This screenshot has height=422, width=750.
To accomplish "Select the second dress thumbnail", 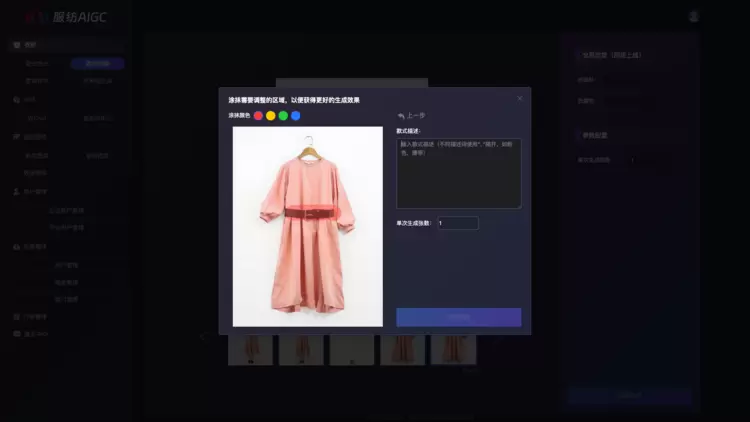I will (300, 349).
